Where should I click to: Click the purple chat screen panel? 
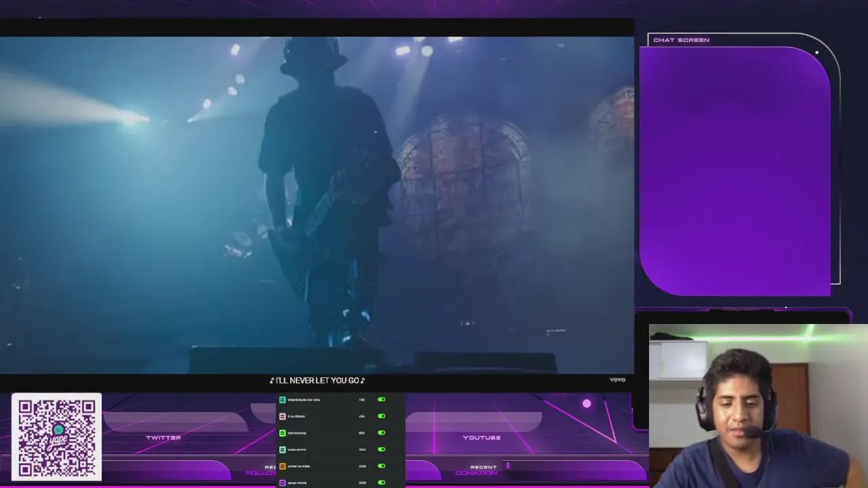pyautogui.click(x=735, y=171)
